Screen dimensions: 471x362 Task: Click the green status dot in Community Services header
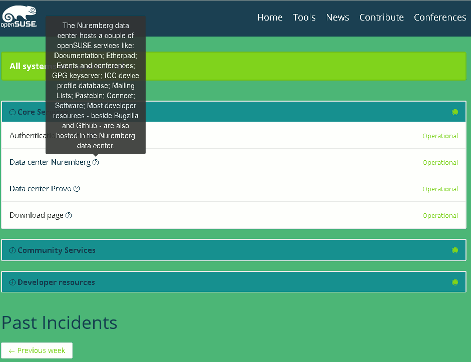coord(455,250)
